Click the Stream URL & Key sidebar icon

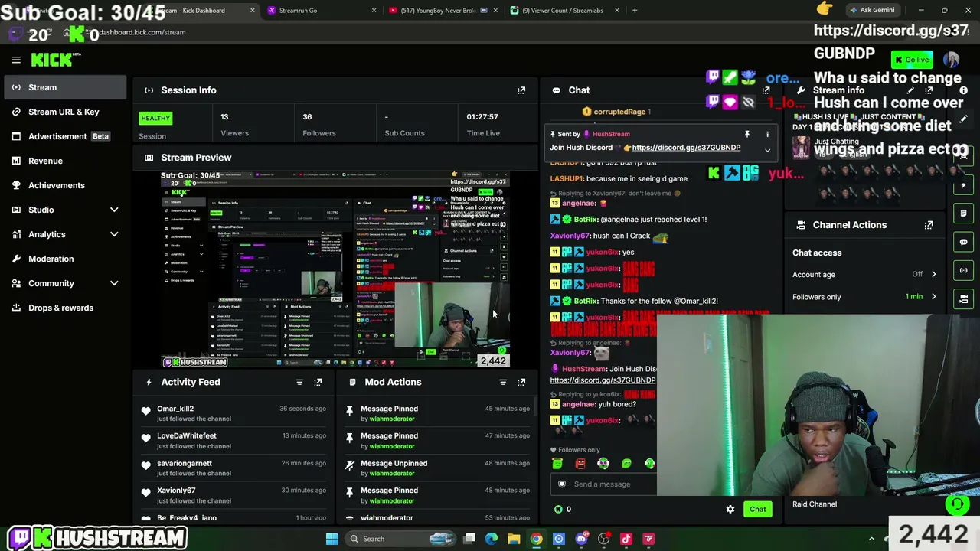click(16, 112)
